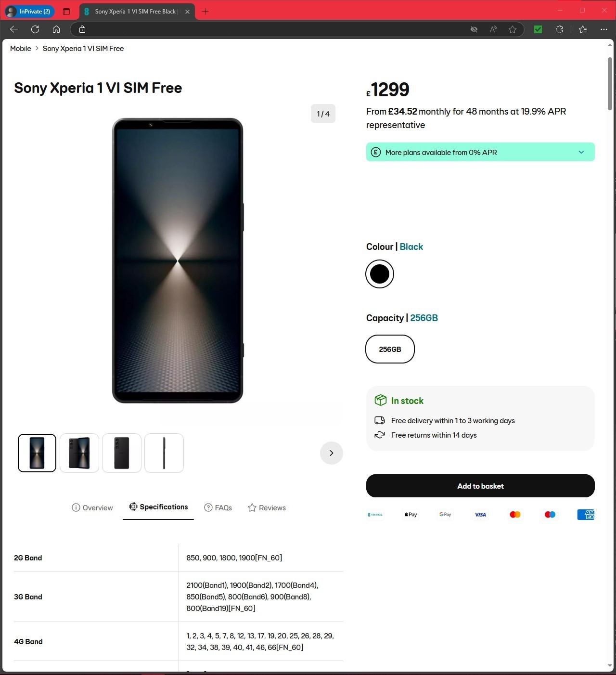Open browser home page icon

[x=56, y=29]
